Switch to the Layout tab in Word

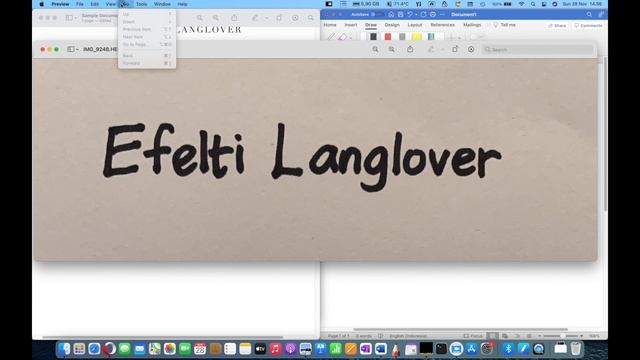point(415,25)
